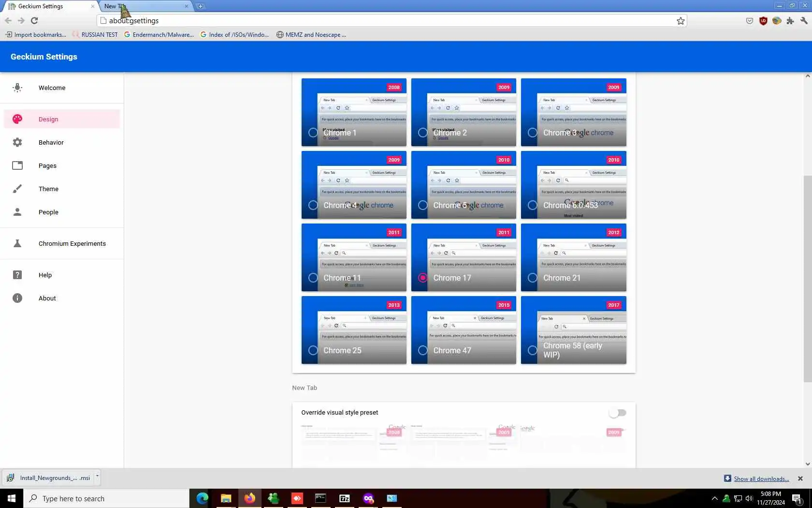The image size is (812, 508).
Task: Open the Pages sidebar icon
Action: pyautogui.click(x=17, y=165)
